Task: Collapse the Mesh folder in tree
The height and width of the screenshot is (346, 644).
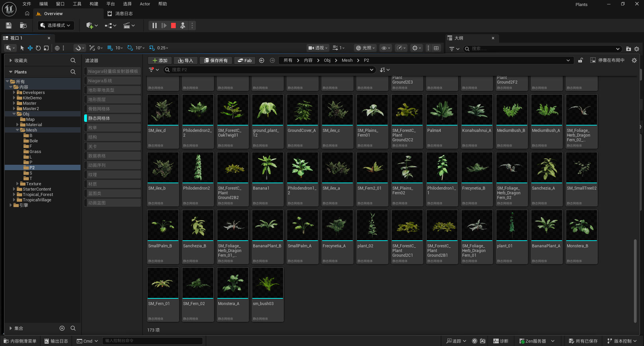Action: pyautogui.click(x=17, y=130)
